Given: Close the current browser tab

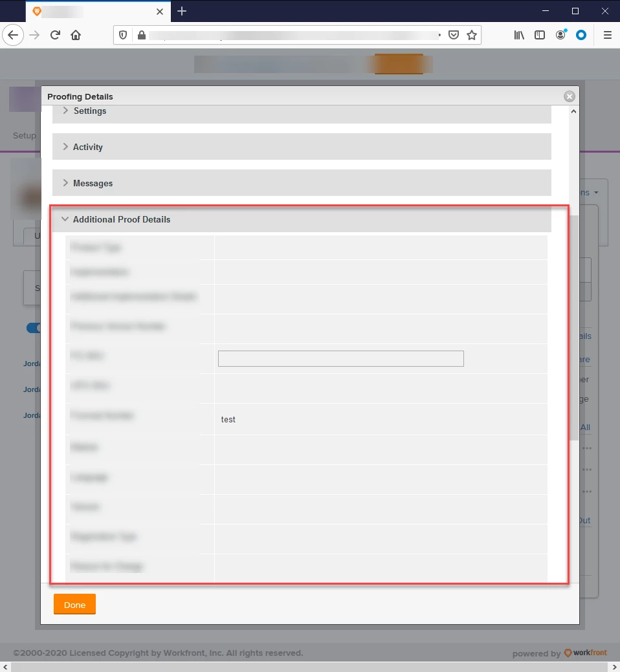Looking at the screenshot, I should point(159,12).
